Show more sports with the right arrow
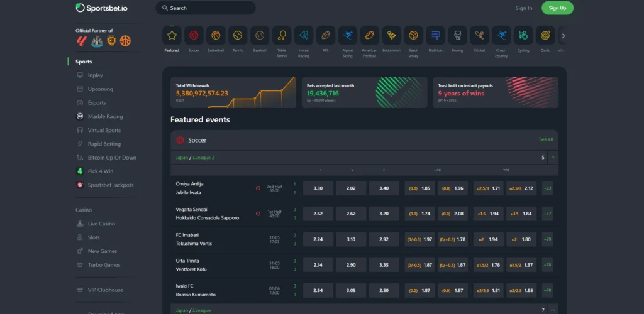Viewport: 644px width, 314px height. click(563, 36)
